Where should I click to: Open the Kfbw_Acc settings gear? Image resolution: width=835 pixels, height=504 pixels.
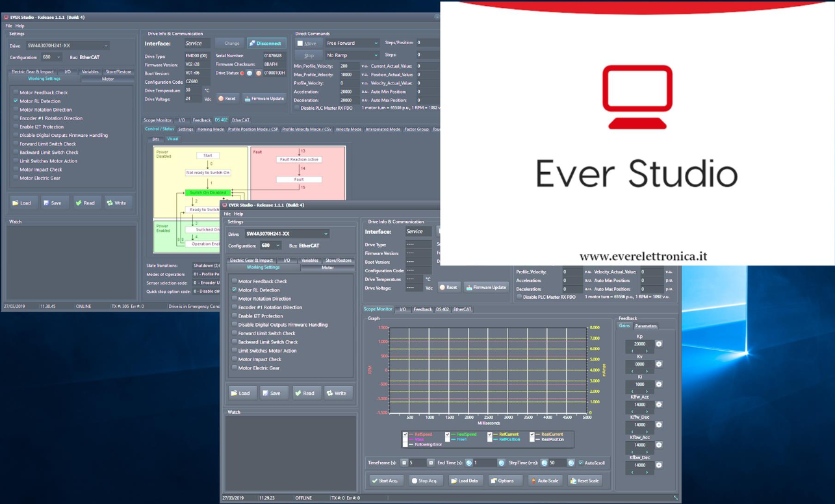pyautogui.click(x=659, y=445)
